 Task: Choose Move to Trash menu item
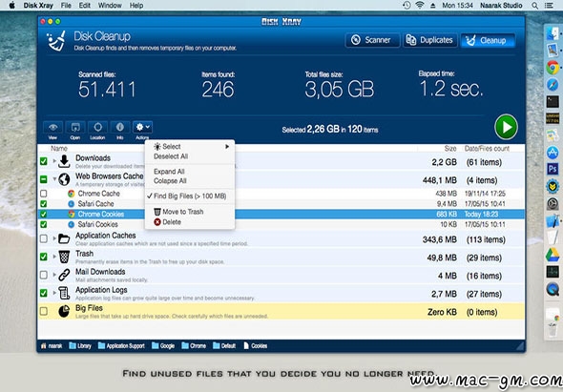click(x=190, y=212)
